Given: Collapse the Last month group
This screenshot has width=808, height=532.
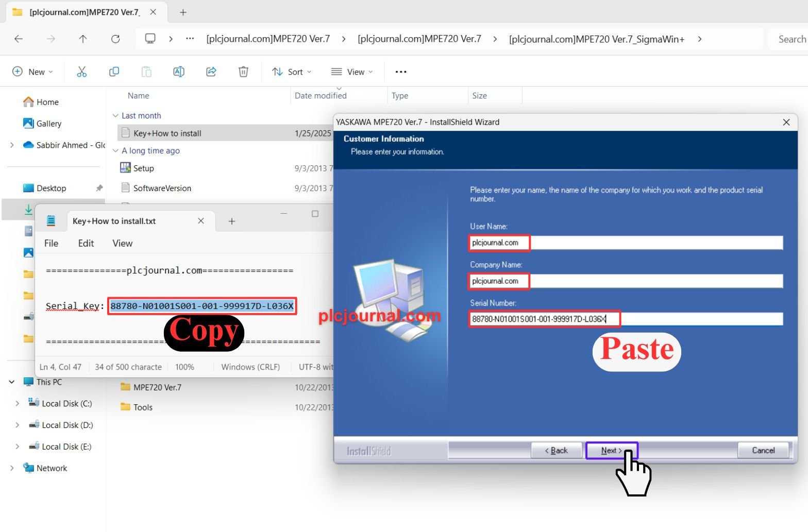Looking at the screenshot, I should coord(115,115).
